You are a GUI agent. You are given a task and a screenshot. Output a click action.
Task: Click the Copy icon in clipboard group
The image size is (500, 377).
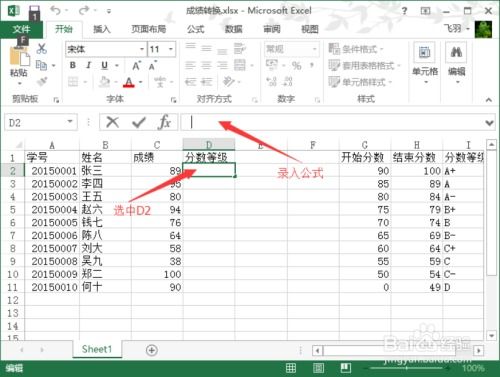point(41,65)
